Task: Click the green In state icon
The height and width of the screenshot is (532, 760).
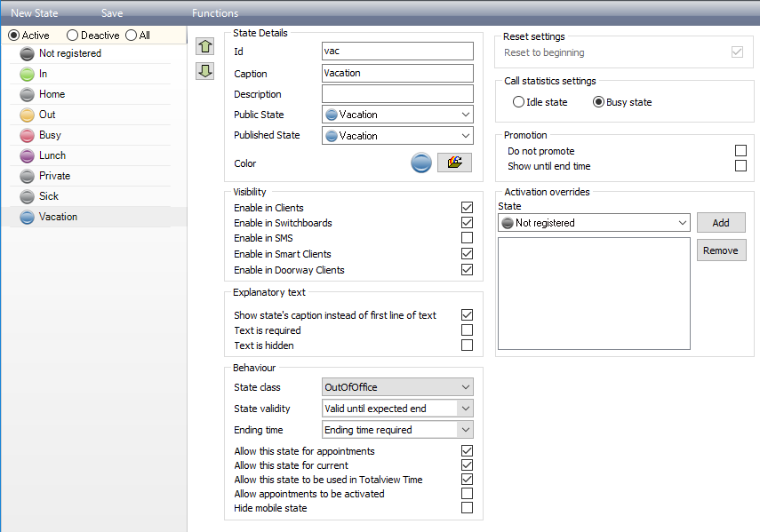Action: tap(28, 74)
